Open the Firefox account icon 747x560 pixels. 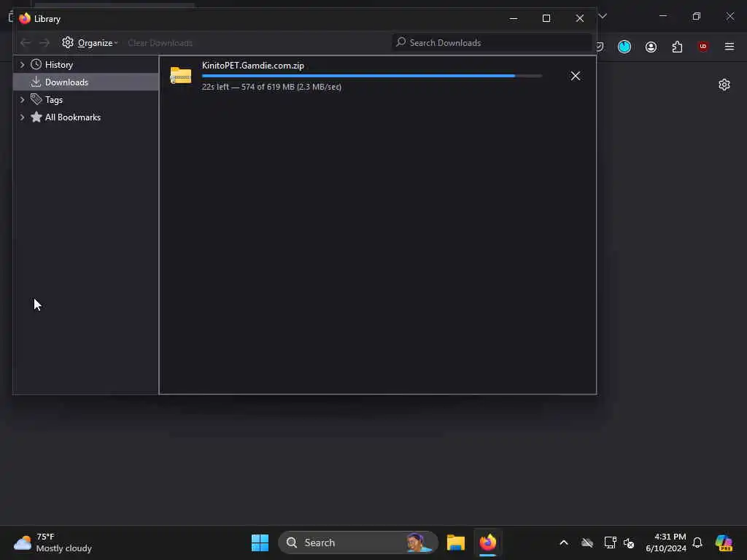pyautogui.click(x=651, y=47)
